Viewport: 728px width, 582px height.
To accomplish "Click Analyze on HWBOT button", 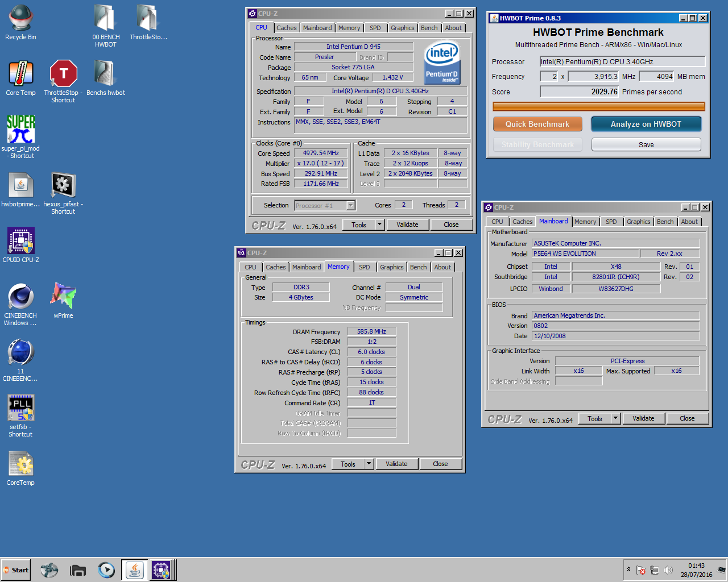I will [x=646, y=124].
